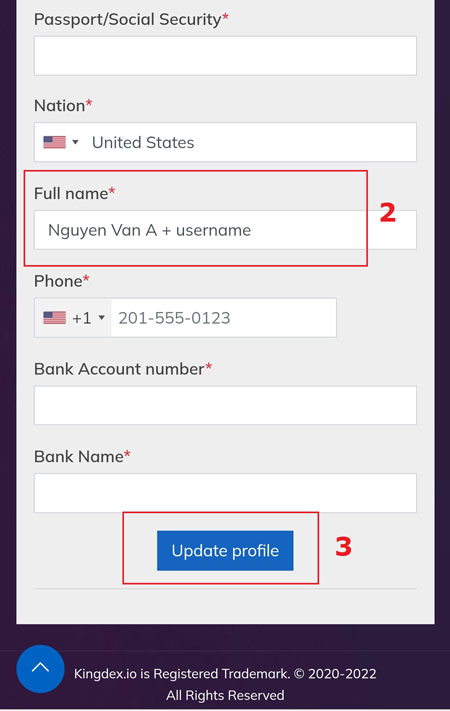Click the Full name input field
450x711 pixels.
[225, 230]
